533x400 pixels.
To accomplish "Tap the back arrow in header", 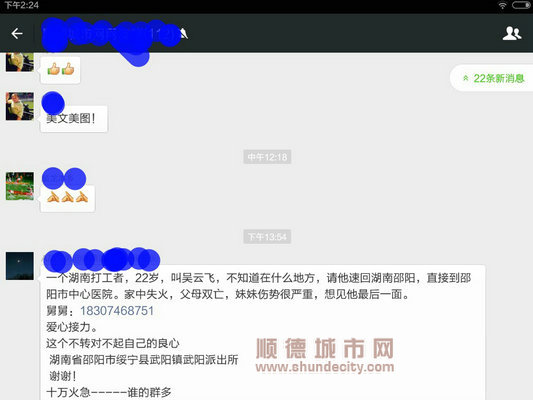I will tap(17, 33).
